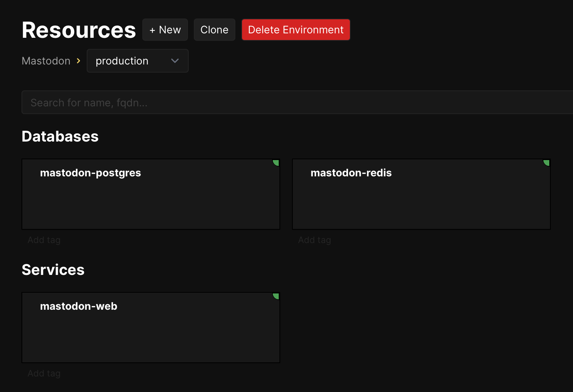This screenshot has height=392, width=573.
Task: Click the Delete Environment button
Action: (x=295, y=29)
